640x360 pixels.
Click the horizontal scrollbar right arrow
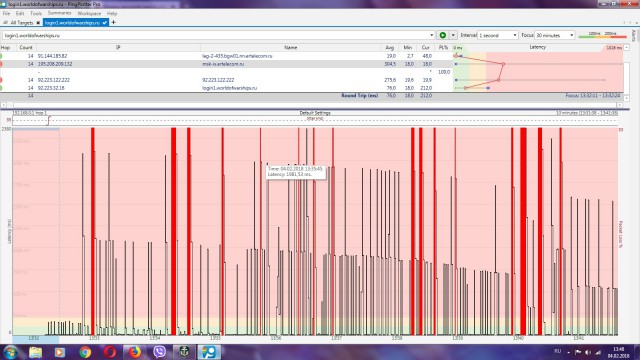pos(620,105)
